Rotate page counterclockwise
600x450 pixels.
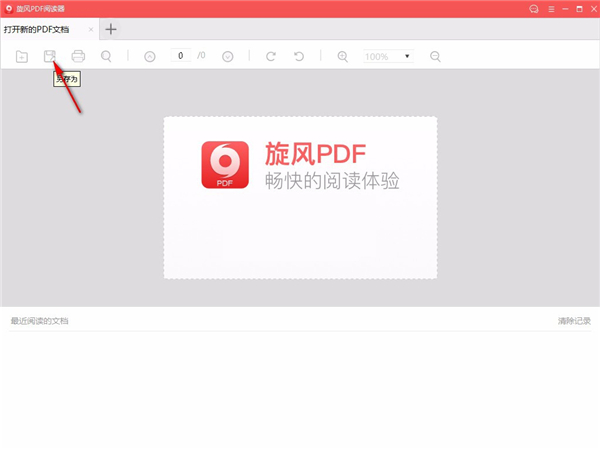pyautogui.click(x=299, y=56)
